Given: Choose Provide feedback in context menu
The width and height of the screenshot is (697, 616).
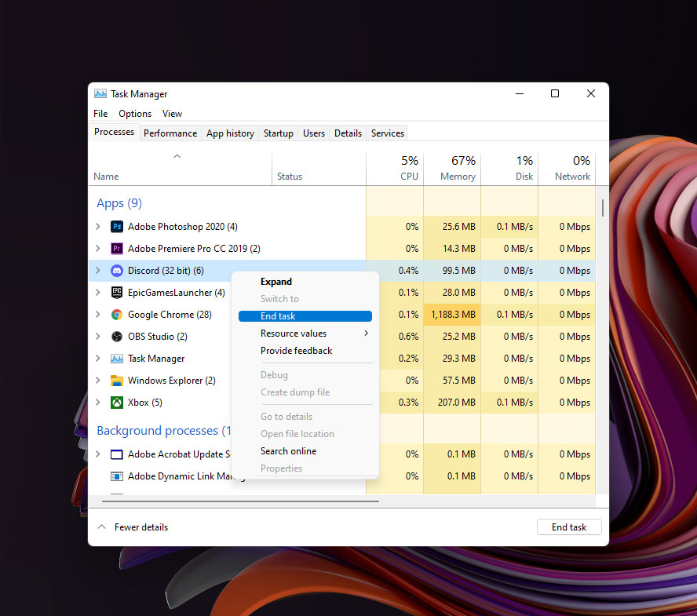Looking at the screenshot, I should click(305, 351).
